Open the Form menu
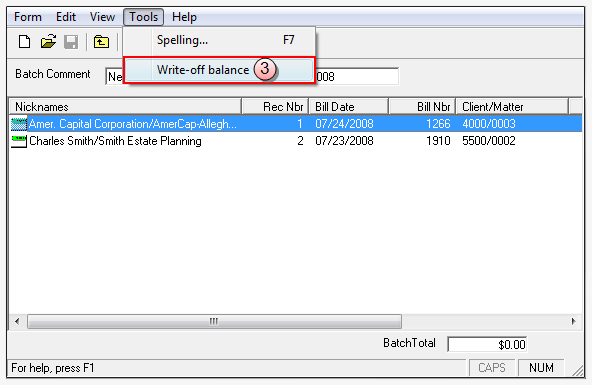The height and width of the screenshot is (385, 592). point(28,17)
